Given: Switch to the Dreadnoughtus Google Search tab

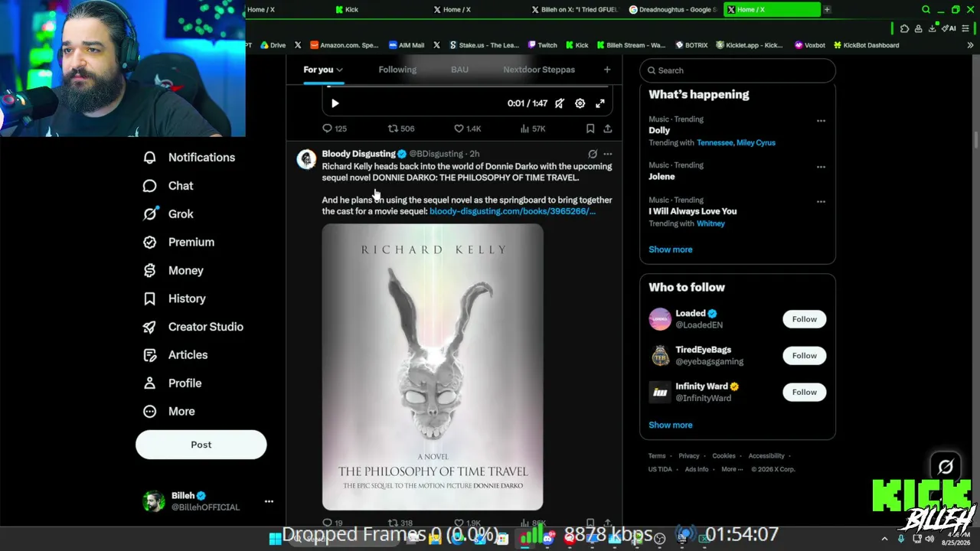Looking at the screenshot, I should point(671,9).
